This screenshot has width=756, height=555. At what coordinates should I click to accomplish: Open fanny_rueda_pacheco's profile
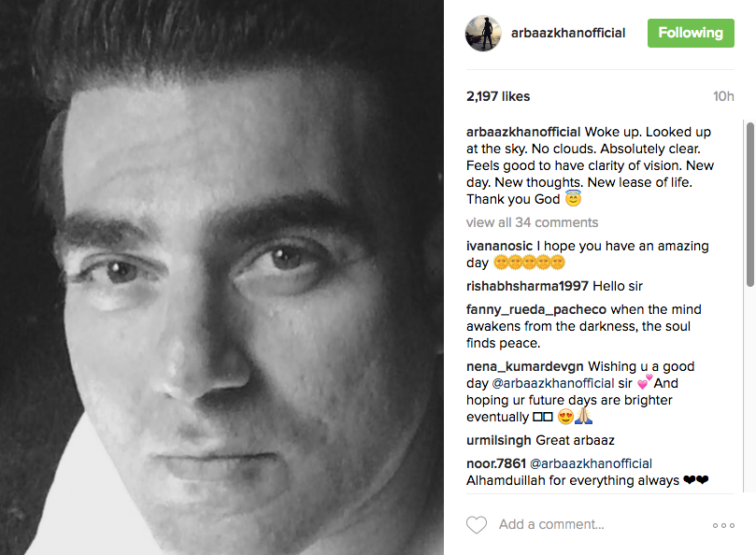tap(535, 309)
